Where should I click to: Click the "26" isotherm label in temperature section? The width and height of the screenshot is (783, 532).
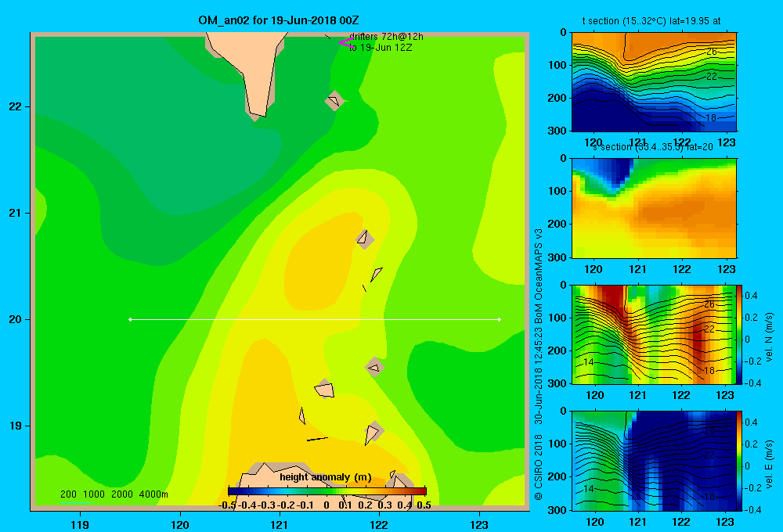[712, 52]
